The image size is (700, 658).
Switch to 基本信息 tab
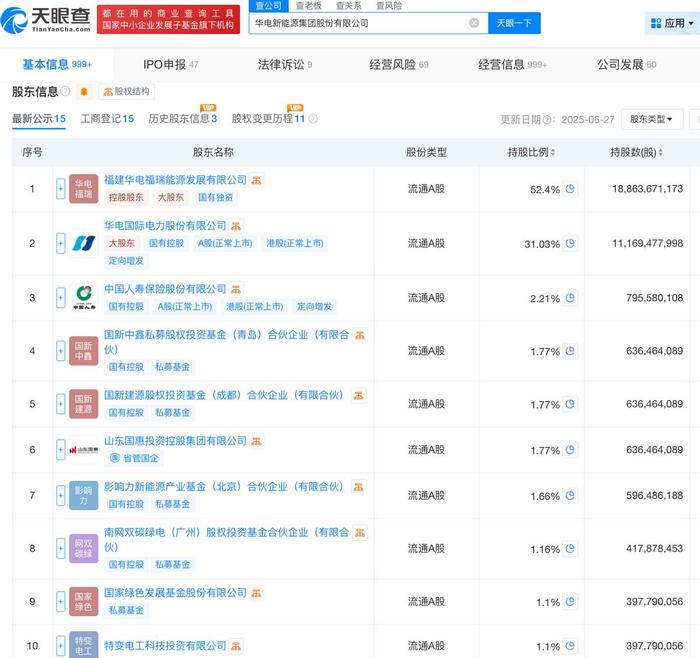(57, 64)
